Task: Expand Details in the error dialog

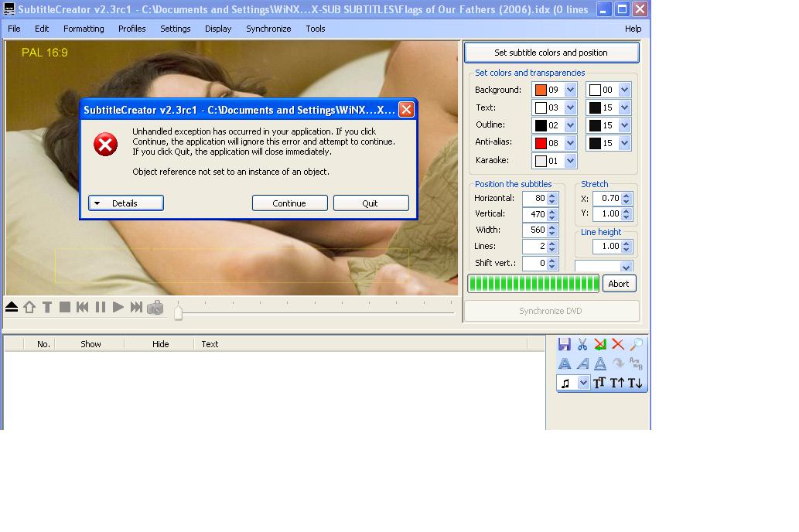Action: pyautogui.click(x=126, y=203)
